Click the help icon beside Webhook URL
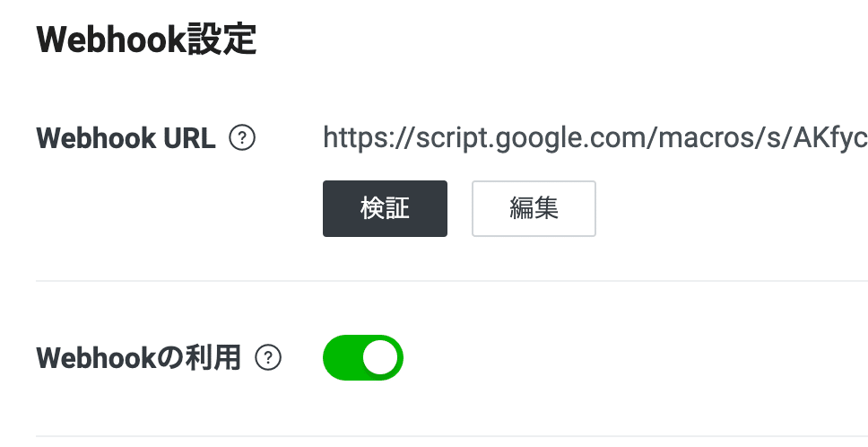Viewport: 868px width, 447px height. (x=242, y=138)
